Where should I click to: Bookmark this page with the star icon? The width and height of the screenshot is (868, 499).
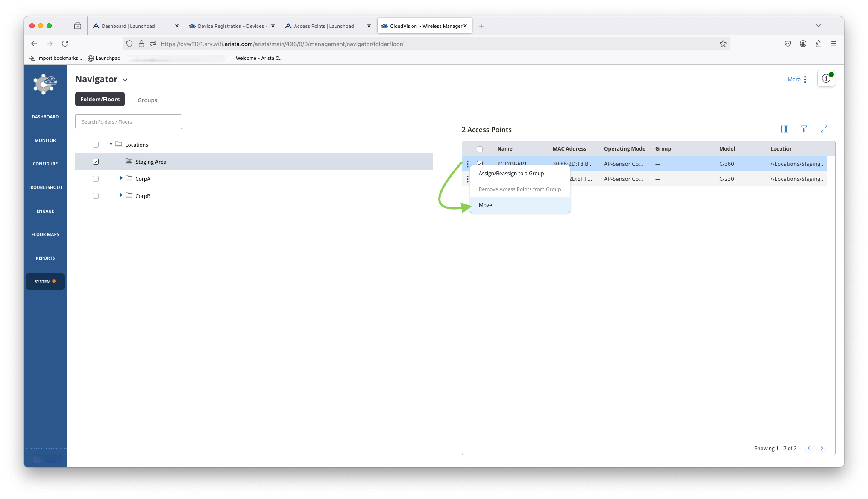coord(723,44)
